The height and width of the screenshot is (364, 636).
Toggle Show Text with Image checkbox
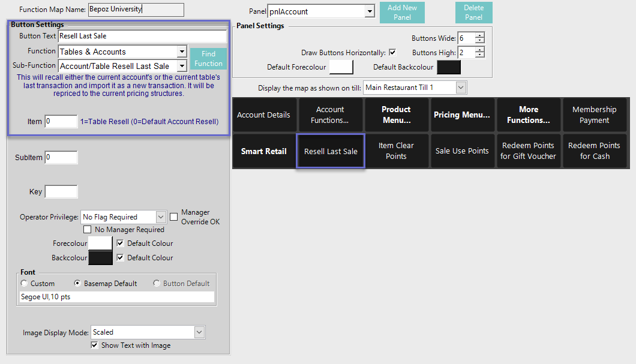94,345
